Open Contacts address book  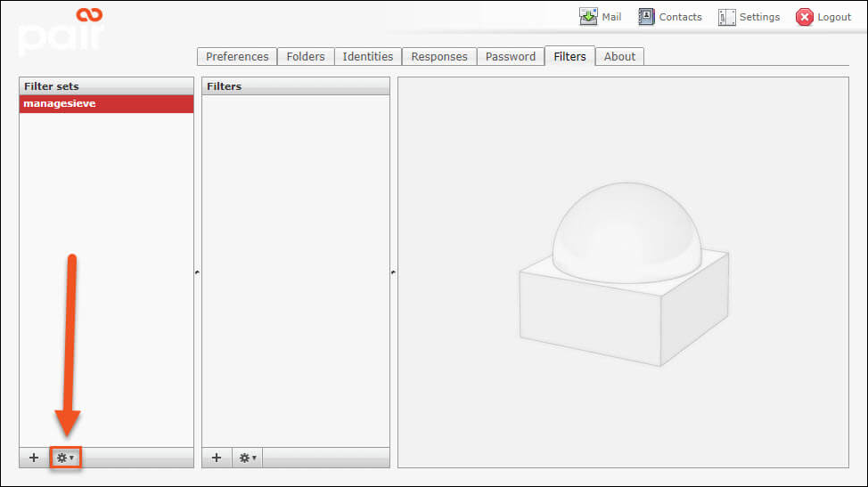tap(670, 17)
